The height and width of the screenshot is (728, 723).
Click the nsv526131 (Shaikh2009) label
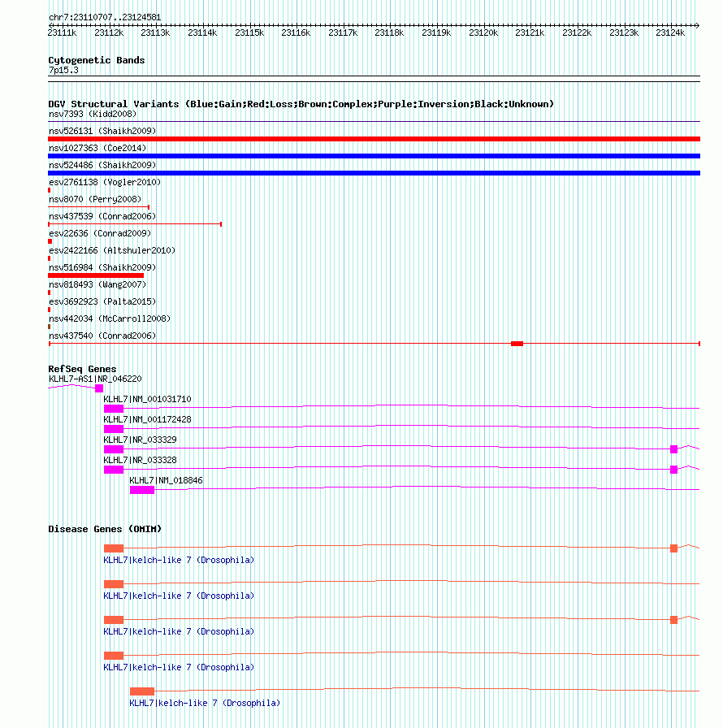click(x=102, y=131)
